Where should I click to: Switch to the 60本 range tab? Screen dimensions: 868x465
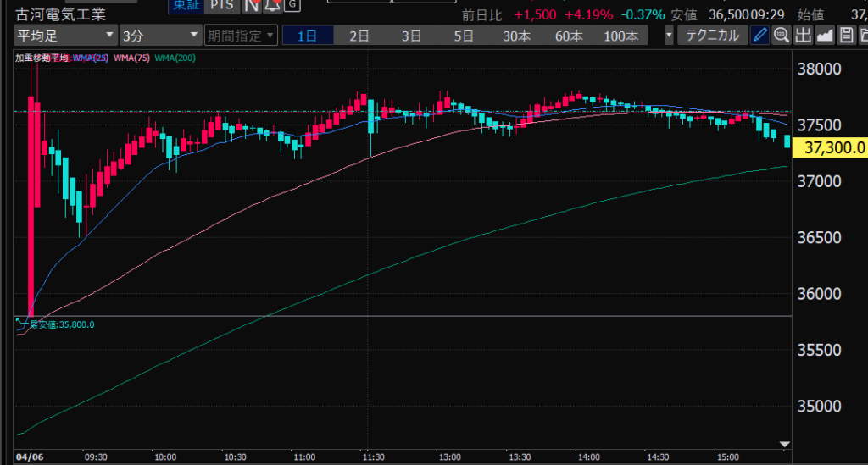[569, 36]
